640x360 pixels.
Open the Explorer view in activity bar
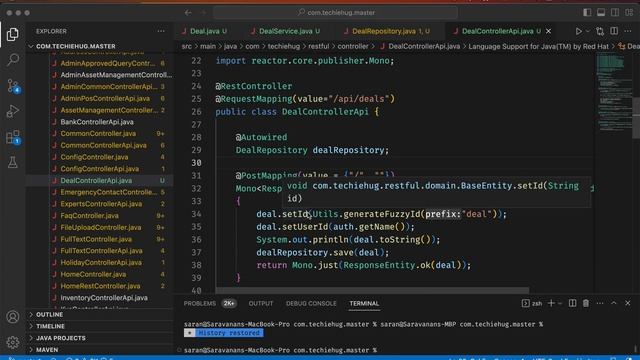tap(13, 34)
